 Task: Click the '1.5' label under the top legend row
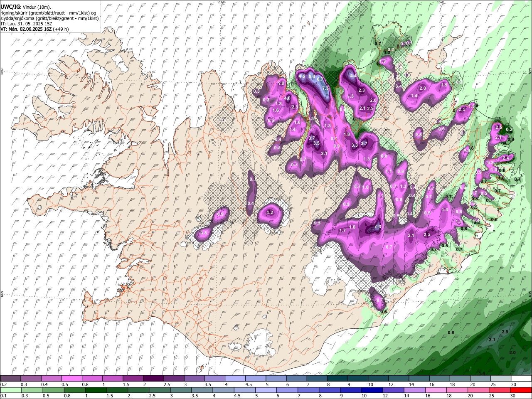[126, 385]
